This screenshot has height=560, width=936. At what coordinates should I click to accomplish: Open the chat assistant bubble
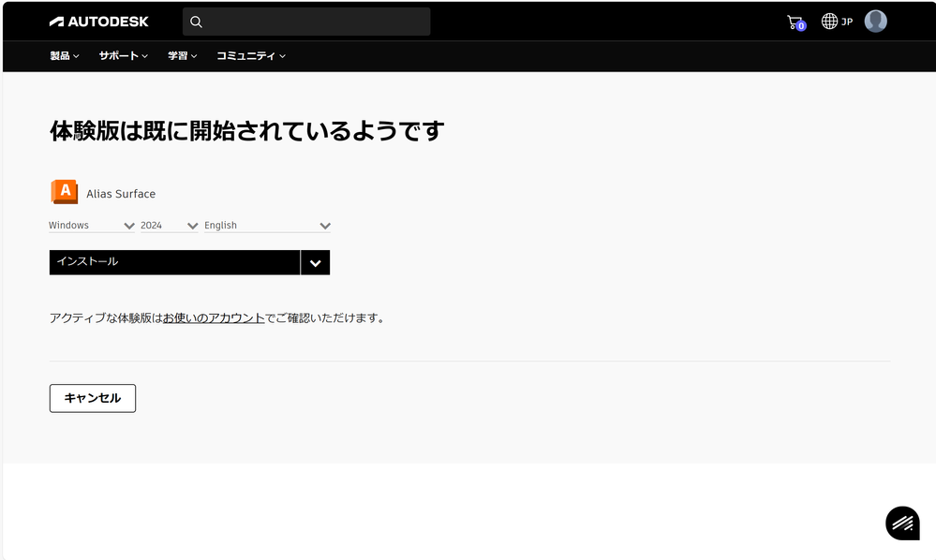click(902, 523)
